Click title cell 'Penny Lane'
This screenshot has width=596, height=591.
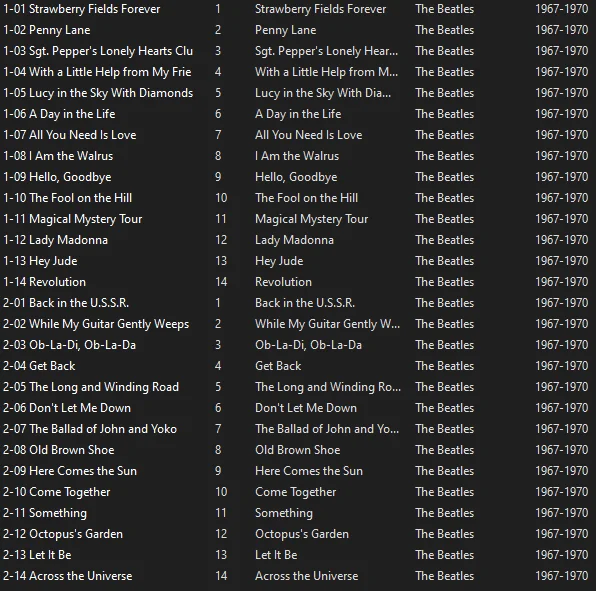[285, 30]
